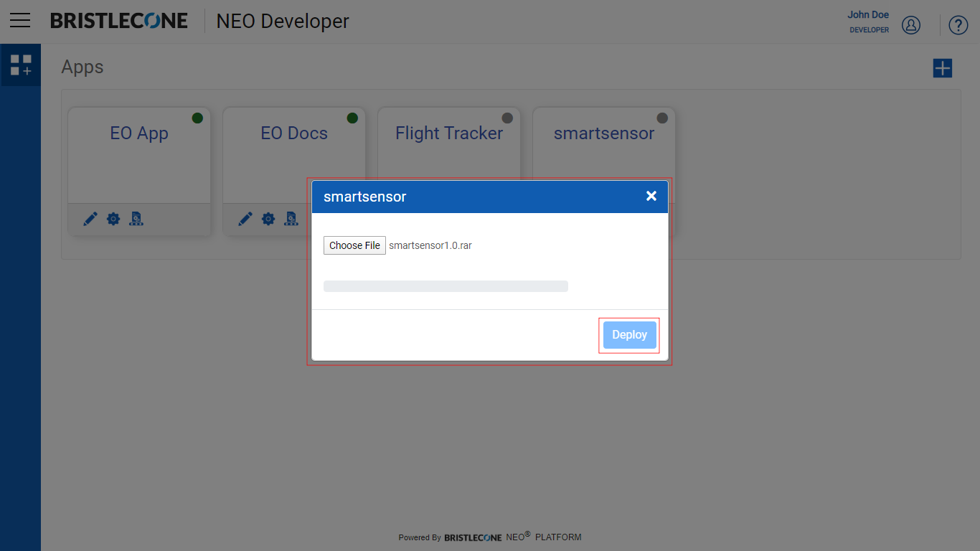Open the hamburger navigation menu
Viewport: 980px width, 551px height.
pos(20,20)
